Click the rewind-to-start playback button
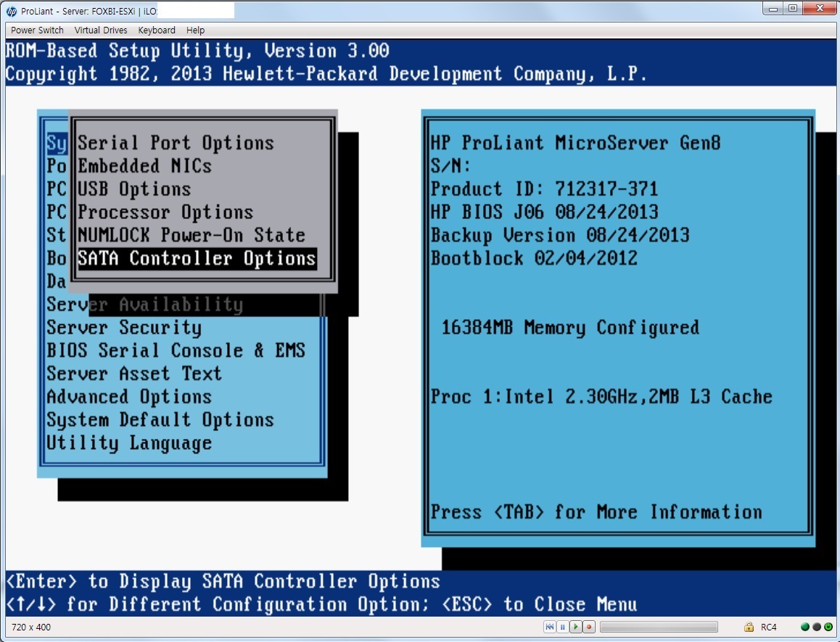The height and width of the screenshot is (642, 840). [x=550, y=627]
